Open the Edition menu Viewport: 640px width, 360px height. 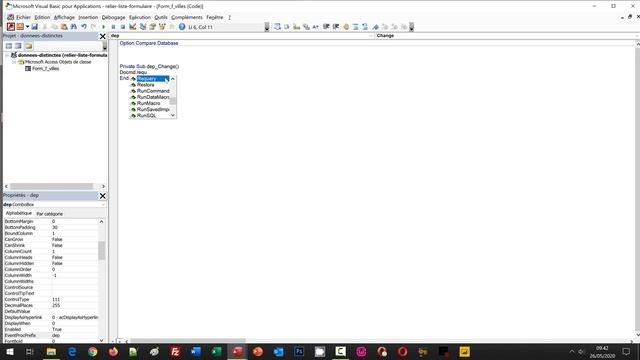point(42,17)
